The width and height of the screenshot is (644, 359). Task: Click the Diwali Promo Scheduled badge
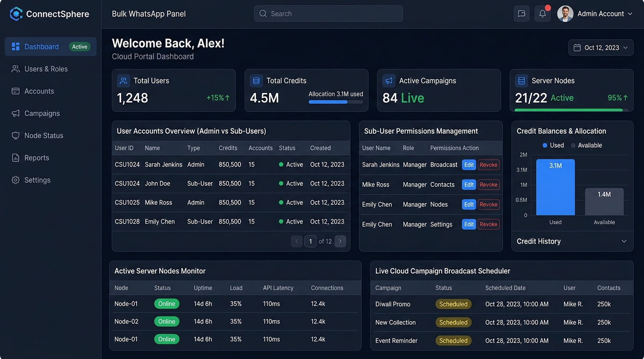click(x=454, y=304)
